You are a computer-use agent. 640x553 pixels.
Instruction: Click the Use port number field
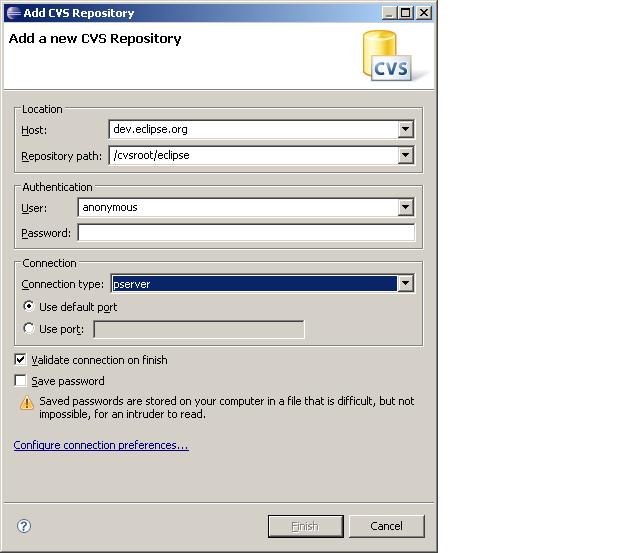(199, 329)
